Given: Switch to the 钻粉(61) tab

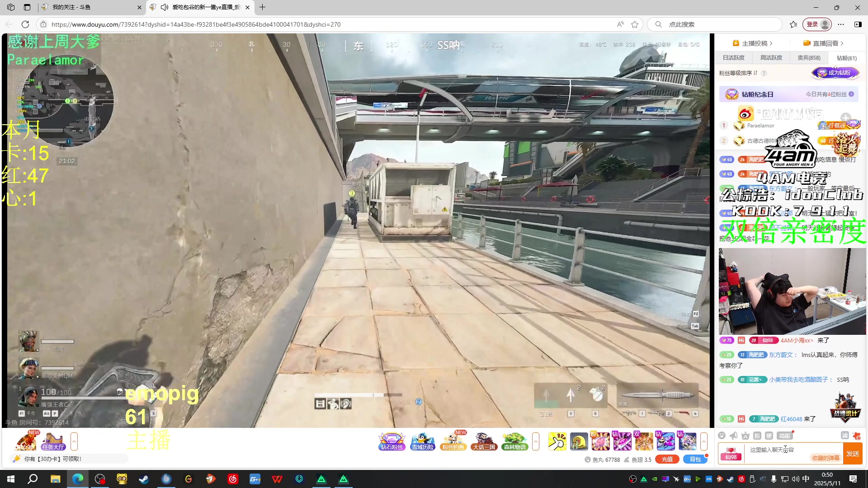Looking at the screenshot, I should click(x=846, y=58).
